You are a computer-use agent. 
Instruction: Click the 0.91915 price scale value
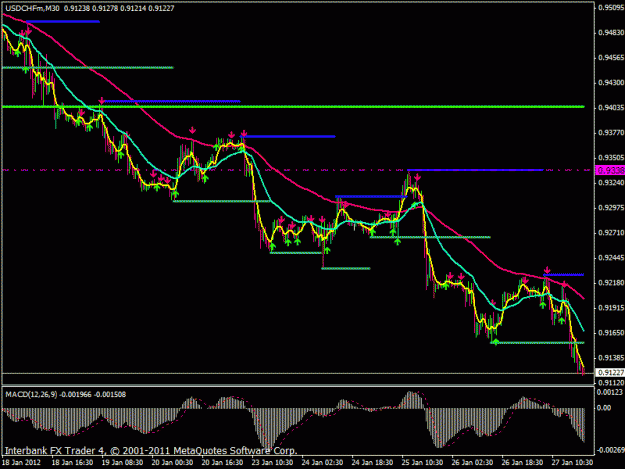click(x=611, y=308)
